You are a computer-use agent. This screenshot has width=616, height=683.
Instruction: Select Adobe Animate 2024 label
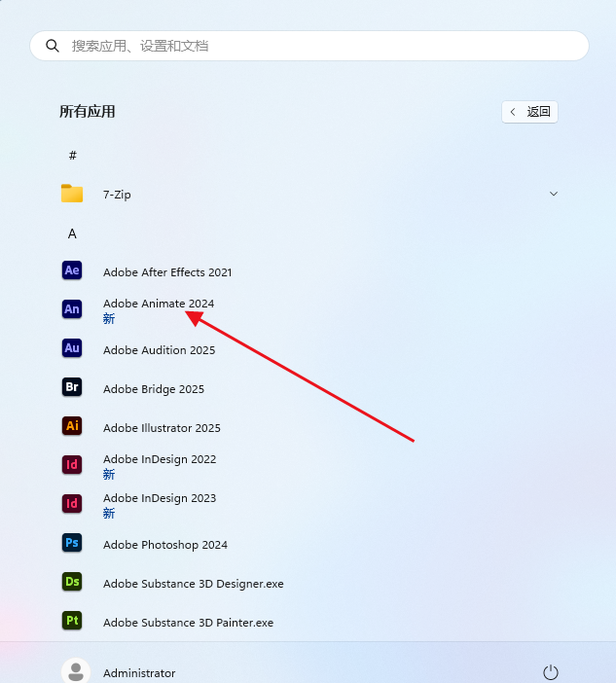[x=159, y=304]
